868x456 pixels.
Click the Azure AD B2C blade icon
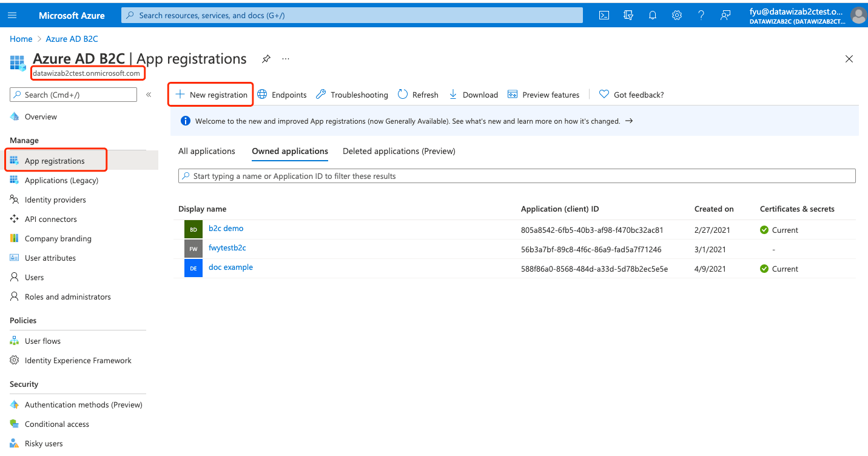click(18, 63)
